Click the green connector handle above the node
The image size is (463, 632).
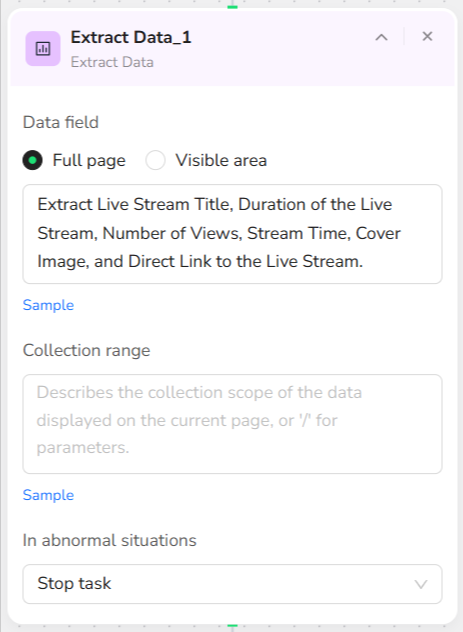233,7
